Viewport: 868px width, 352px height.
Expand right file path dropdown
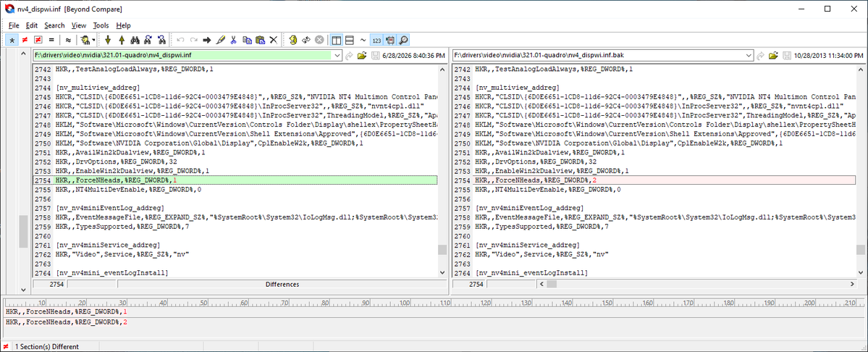coord(749,56)
